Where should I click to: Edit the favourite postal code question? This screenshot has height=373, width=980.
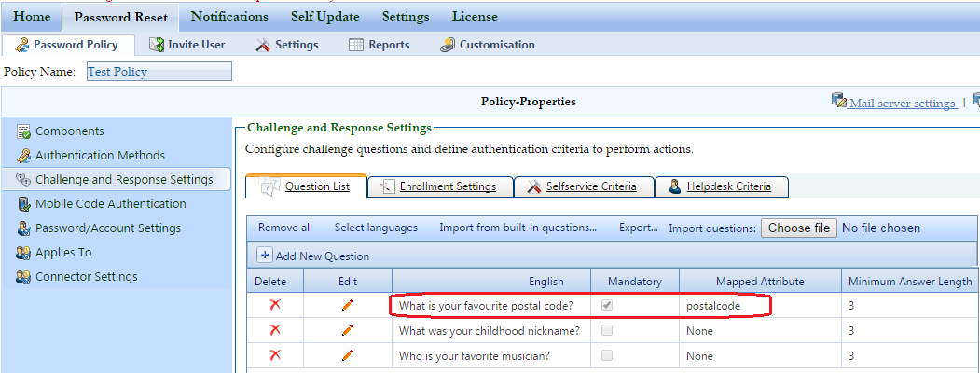pos(347,305)
